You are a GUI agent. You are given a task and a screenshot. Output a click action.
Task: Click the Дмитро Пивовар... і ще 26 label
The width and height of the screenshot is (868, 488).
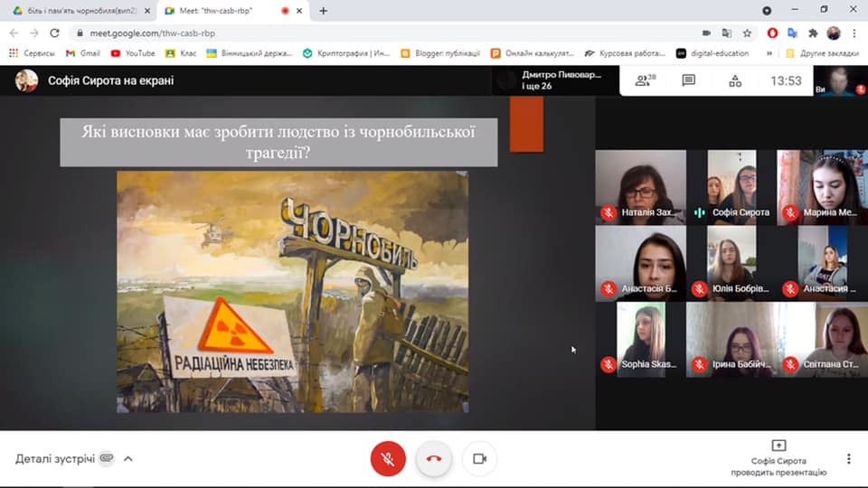561,80
